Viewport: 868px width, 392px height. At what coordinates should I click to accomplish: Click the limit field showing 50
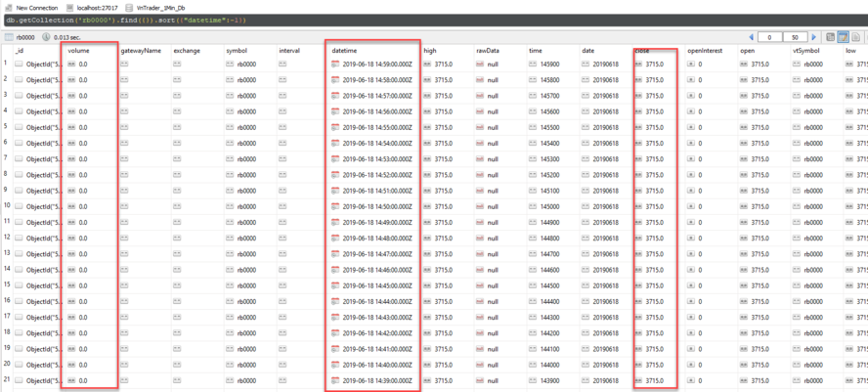point(797,37)
